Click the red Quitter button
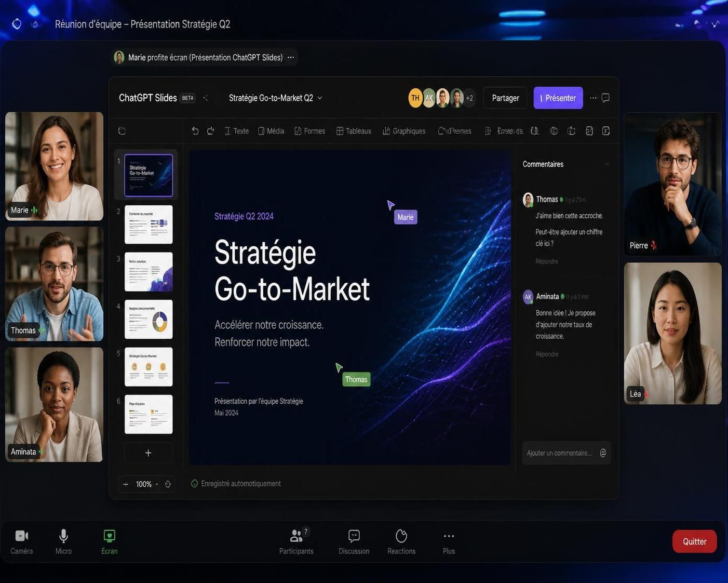728x583 pixels. pos(694,541)
